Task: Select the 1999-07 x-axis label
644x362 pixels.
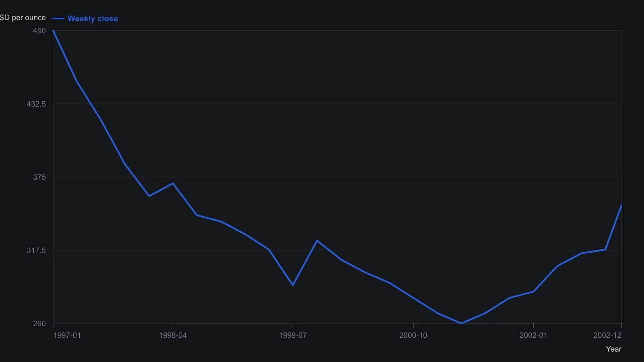Action: (x=293, y=335)
